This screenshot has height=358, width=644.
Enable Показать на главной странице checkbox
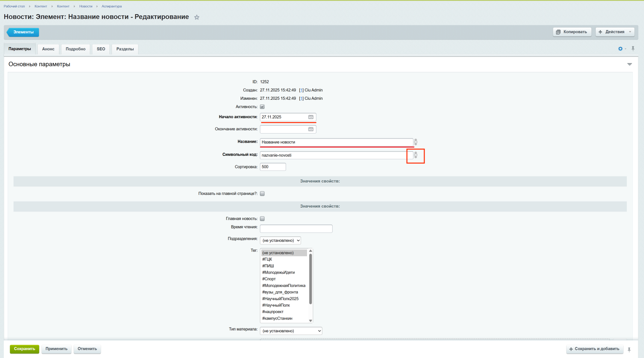pyautogui.click(x=262, y=193)
